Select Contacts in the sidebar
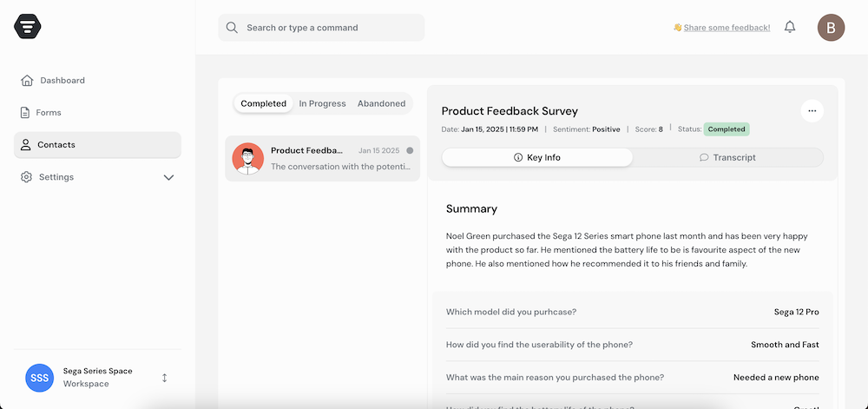868x409 pixels. (x=56, y=145)
